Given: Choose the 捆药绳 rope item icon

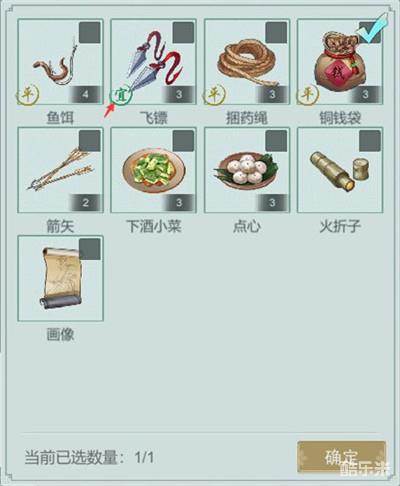Looking at the screenshot, I should coord(247,62).
